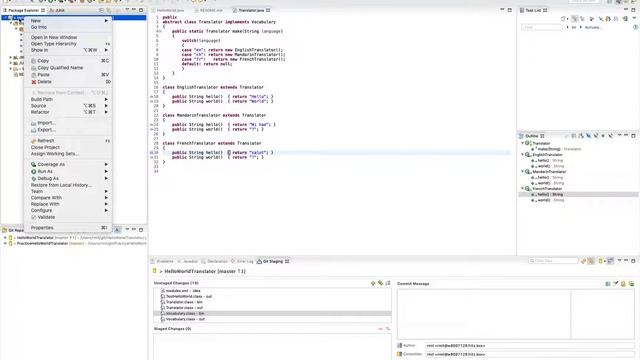Switch to the Javadoc tab
The image size is (640, 360).
tap(188, 261)
